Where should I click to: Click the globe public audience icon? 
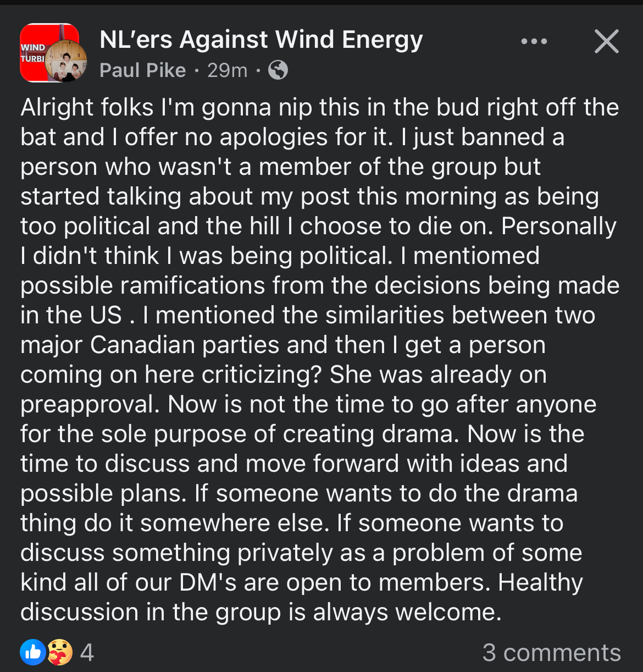click(278, 70)
